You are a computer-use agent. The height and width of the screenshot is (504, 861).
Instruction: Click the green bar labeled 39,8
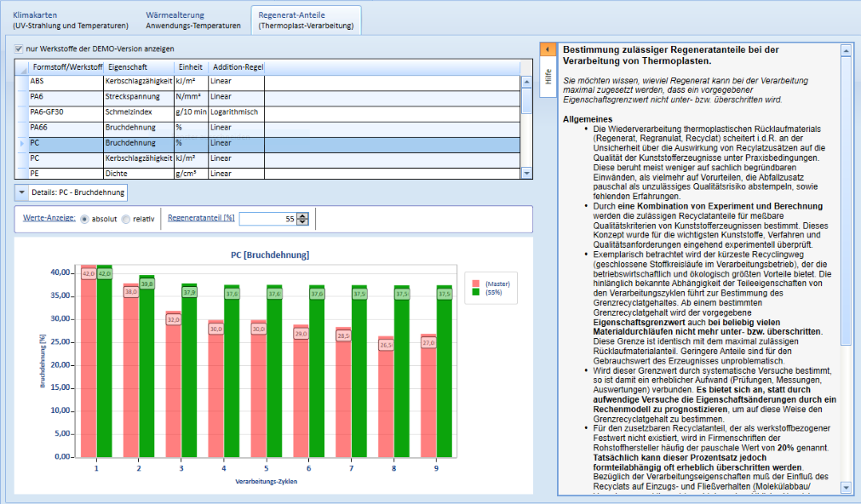click(146, 366)
